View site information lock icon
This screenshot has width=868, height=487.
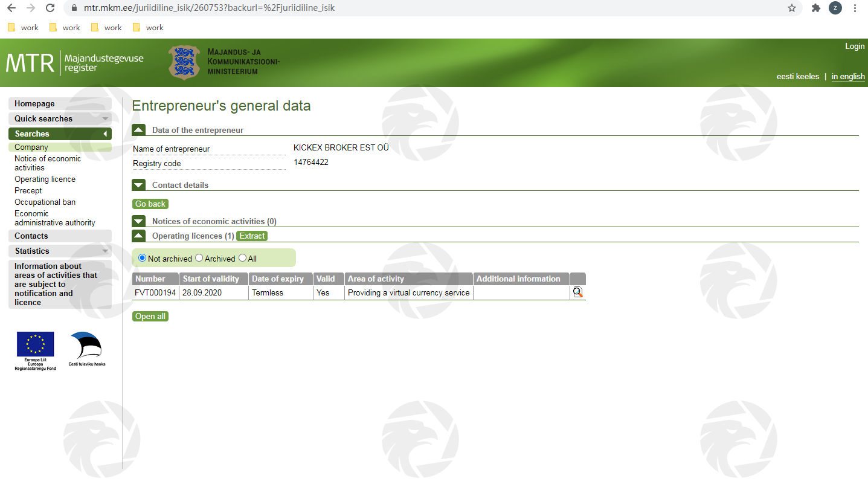[74, 8]
